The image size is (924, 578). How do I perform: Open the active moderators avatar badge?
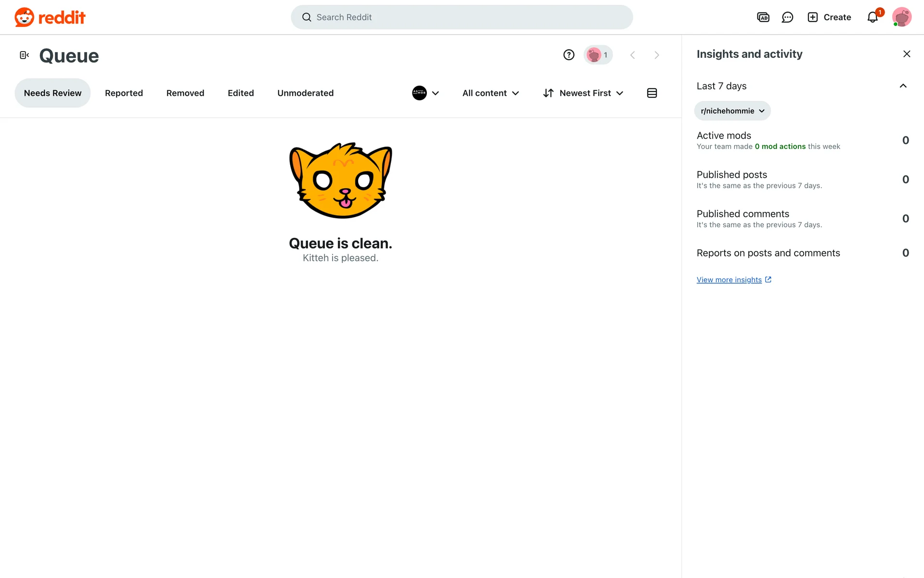click(598, 55)
